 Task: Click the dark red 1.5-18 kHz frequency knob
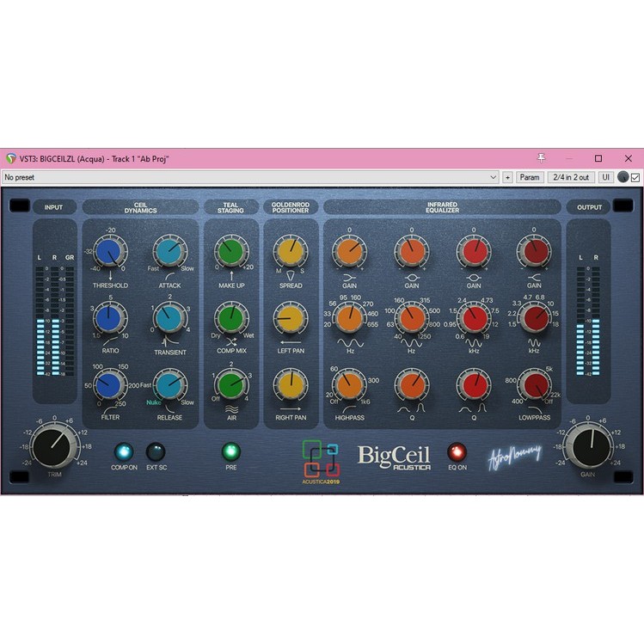(x=534, y=318)
